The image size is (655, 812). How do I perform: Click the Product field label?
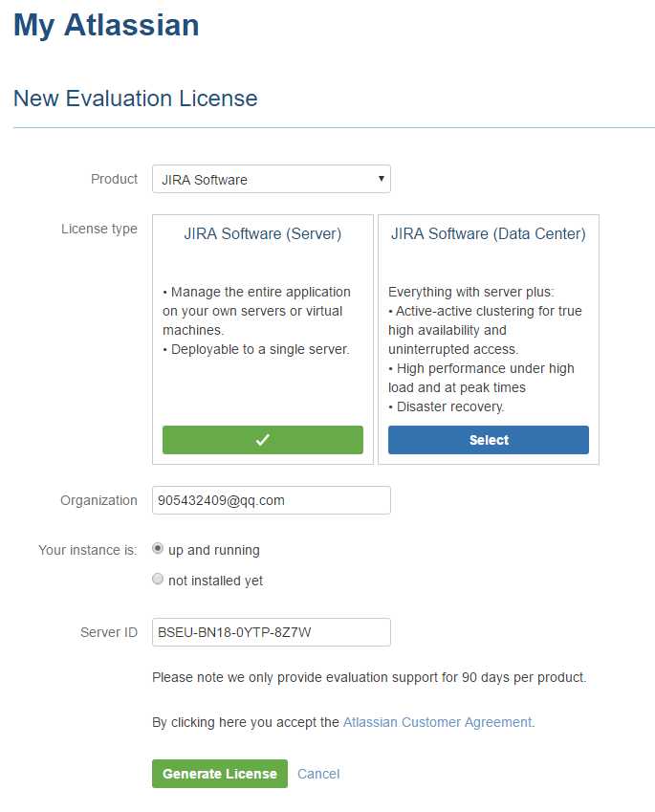tap(114, 179)
